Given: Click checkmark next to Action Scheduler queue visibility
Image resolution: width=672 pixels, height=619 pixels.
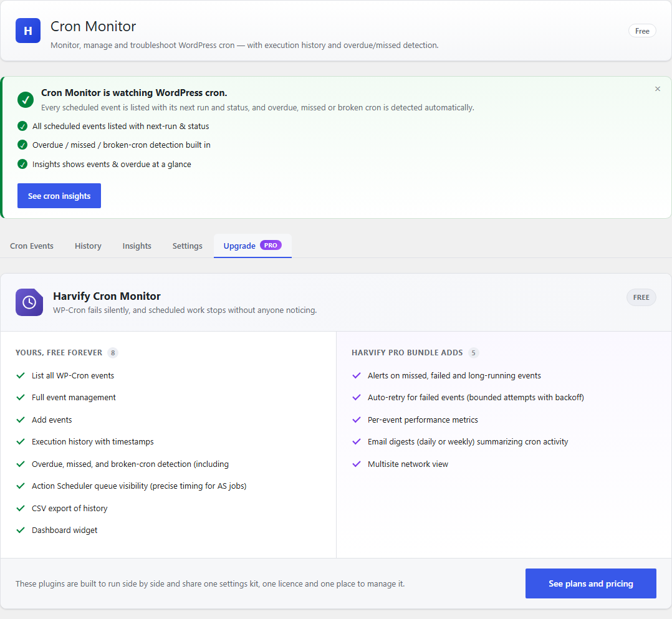Looking at the screenshot, I should click(21, 486).
